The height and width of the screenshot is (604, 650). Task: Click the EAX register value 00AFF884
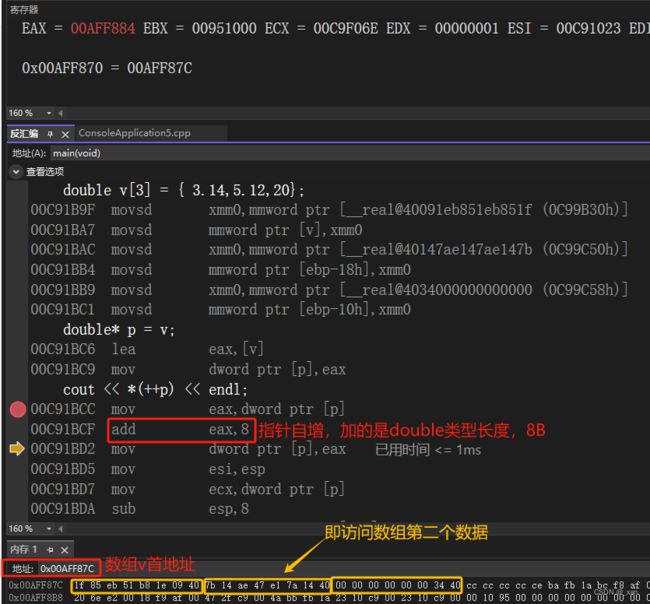click(103, 29)
